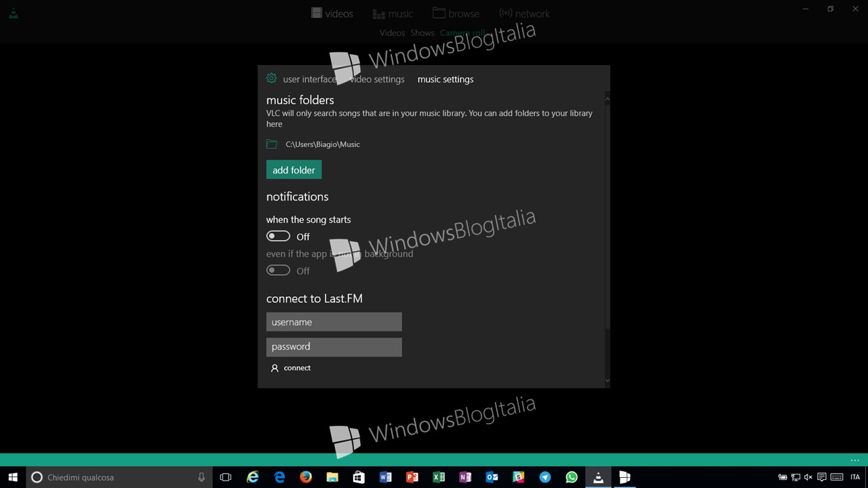
Task: Toggle the 'even if the app is in background' switch
Action: click(278, 270)
